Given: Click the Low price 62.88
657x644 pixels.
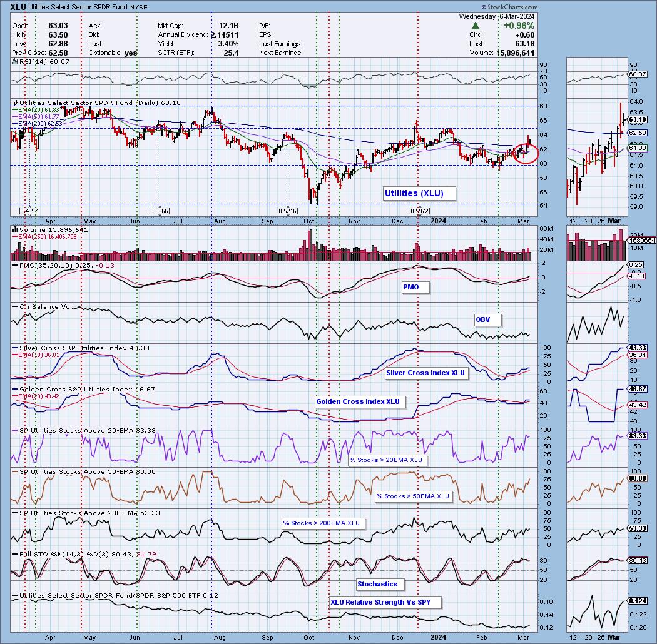Looking at the screenshot, I should click(58, 44).
